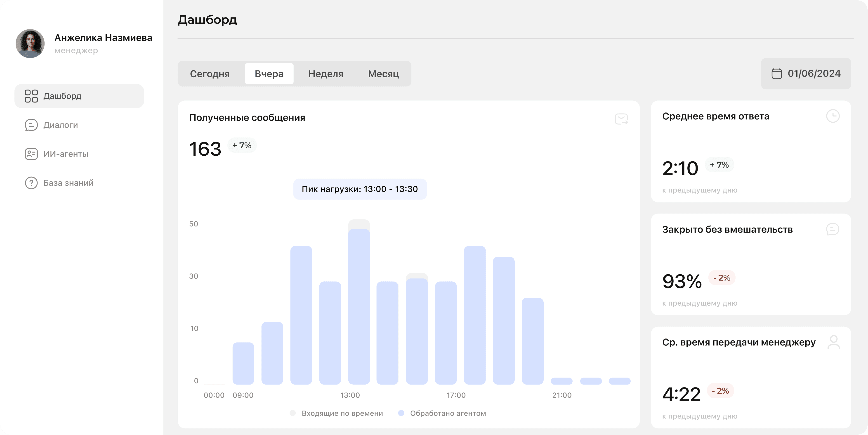Select the Месяц period tab

[x=383, y=74]
